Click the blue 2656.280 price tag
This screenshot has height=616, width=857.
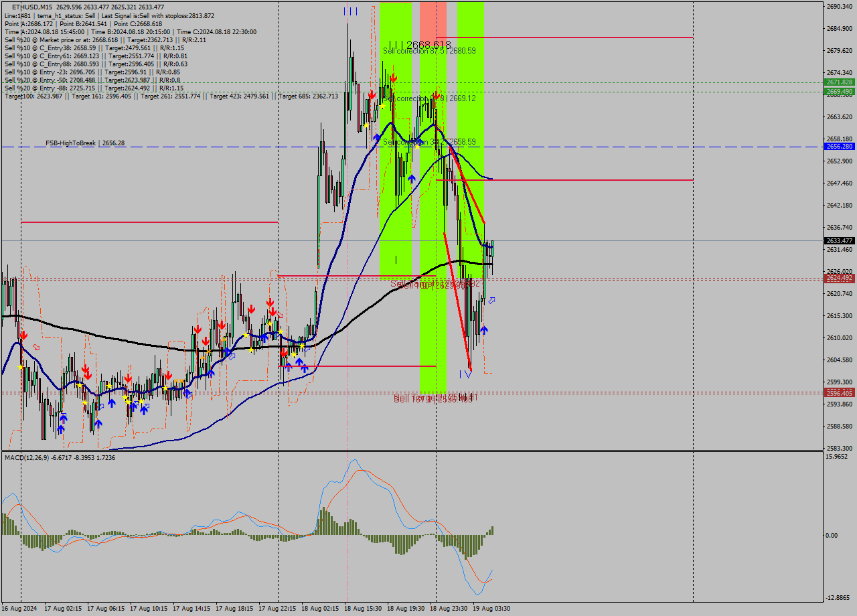839,146
